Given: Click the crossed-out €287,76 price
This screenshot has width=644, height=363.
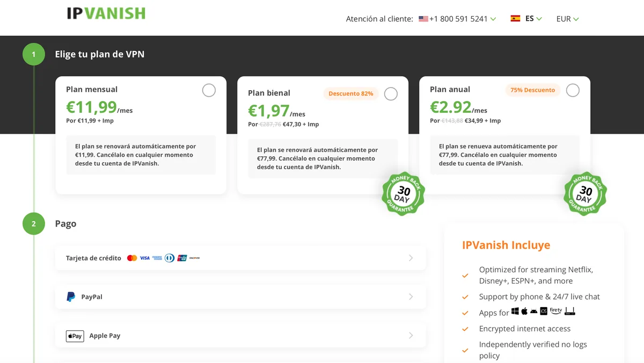Looking at the screenshot, I should [270, 125].
